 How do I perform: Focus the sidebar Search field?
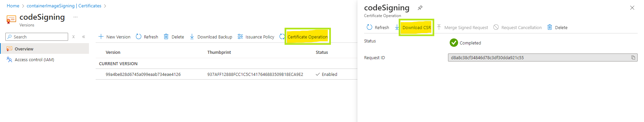pyautogui.click(x=37, y=37)
